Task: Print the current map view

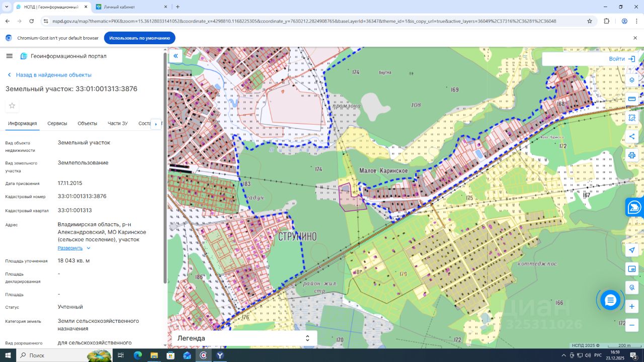Action: click(632, 155)
